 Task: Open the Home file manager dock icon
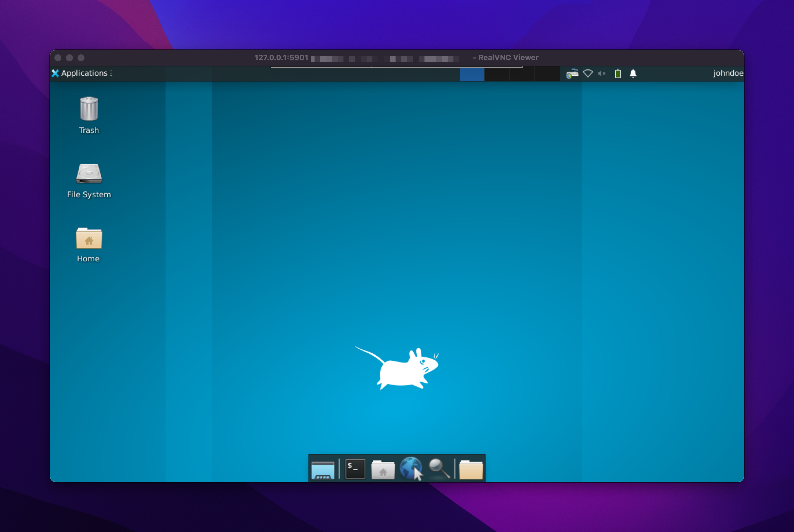(x=383, y=469)
